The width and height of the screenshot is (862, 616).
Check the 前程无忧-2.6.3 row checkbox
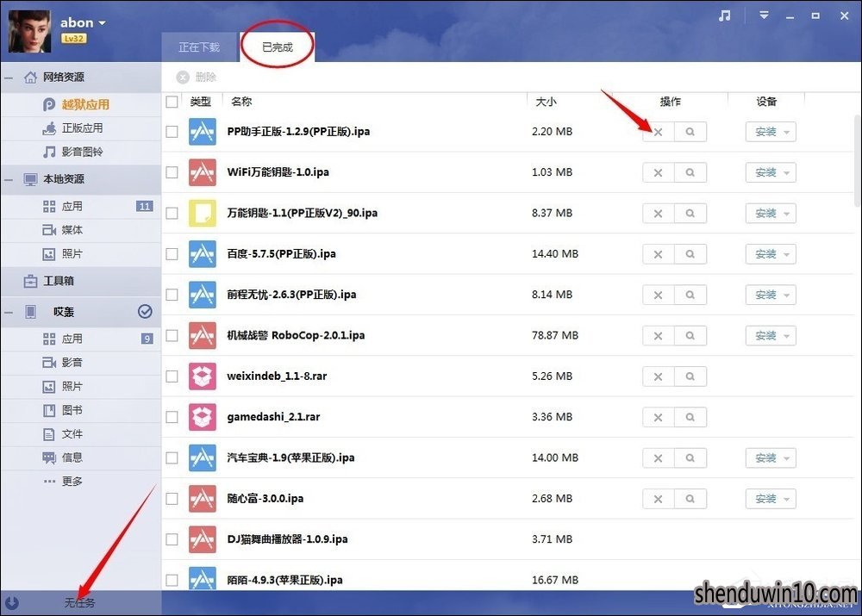pos(172,295)
